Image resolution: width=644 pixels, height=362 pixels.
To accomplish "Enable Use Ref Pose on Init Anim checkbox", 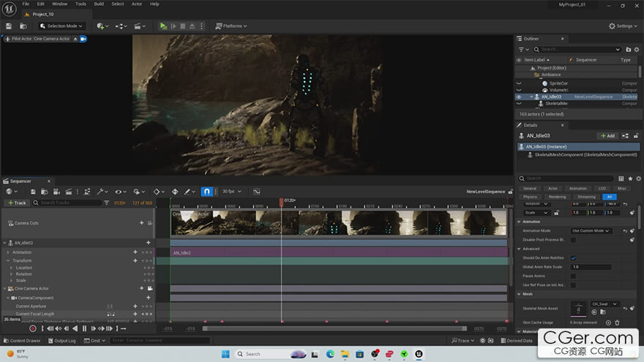I will (573, 285).
